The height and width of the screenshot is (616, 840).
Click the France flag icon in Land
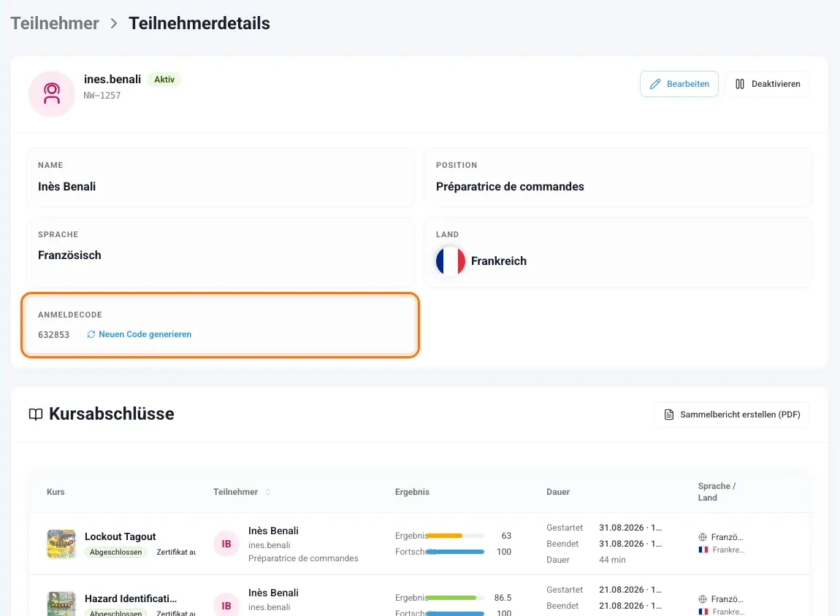(451, 261)
